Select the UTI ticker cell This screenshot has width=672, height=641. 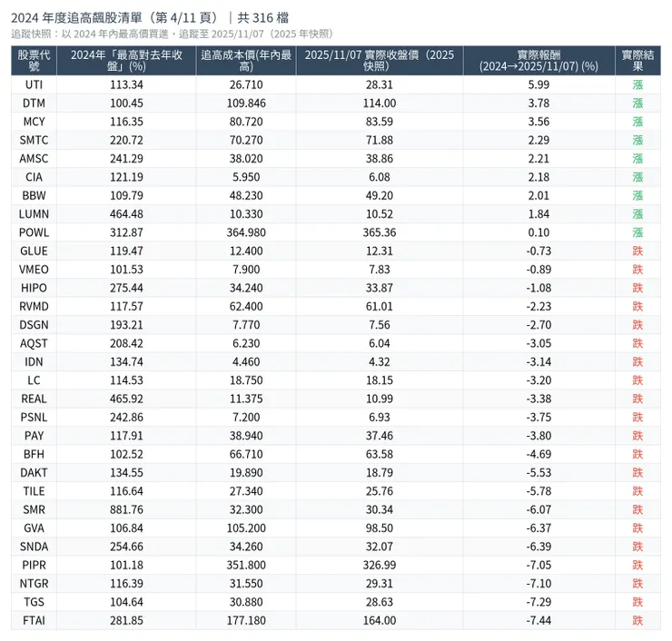(x=34, y=84)
